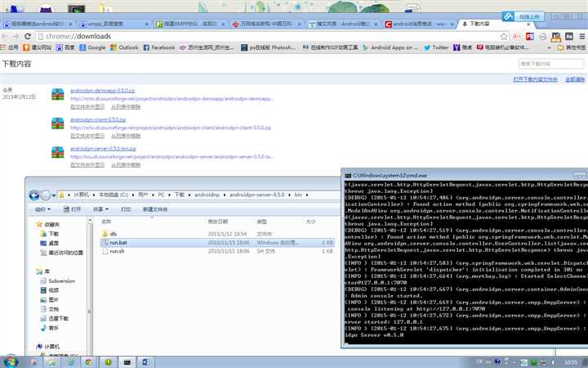588x368 pixels.
Task: Switch to the red C icon android tab
Action: [x=419, y=24]
